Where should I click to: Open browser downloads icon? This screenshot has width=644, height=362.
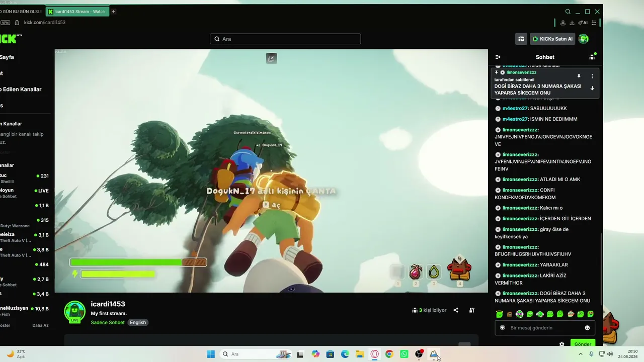point(572,23)
